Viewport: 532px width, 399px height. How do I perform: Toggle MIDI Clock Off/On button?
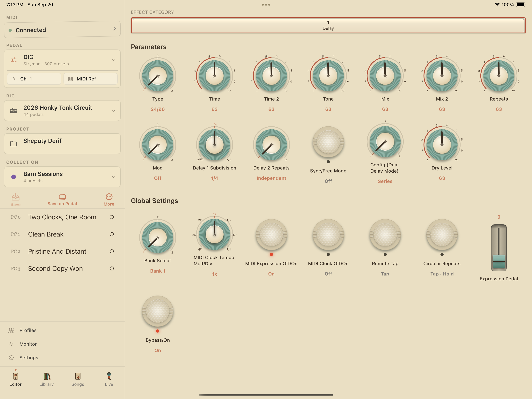[x=328, y=235]
